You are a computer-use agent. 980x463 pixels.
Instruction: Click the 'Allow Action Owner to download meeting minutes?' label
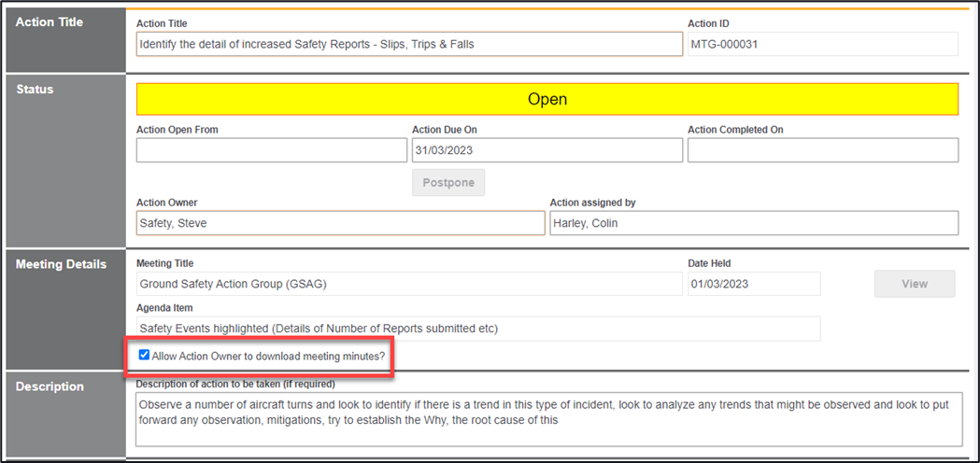point(267,356)
